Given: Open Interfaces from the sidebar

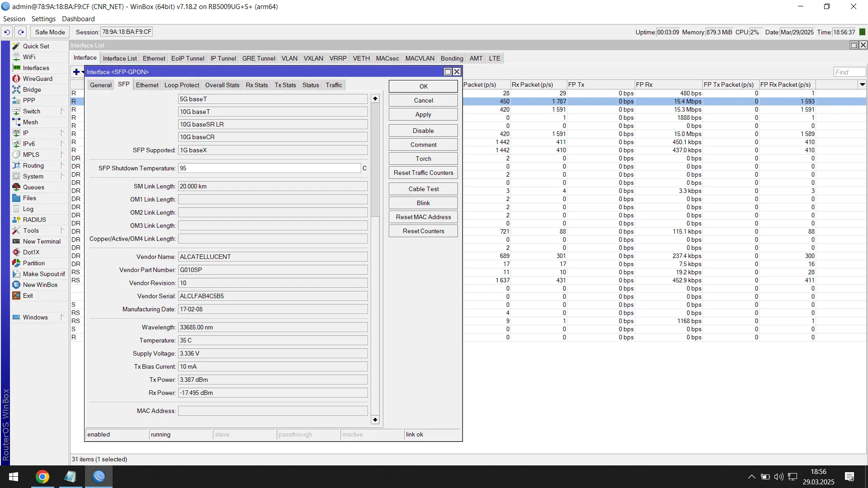Looking at the screenshot, I should [36, 68].
